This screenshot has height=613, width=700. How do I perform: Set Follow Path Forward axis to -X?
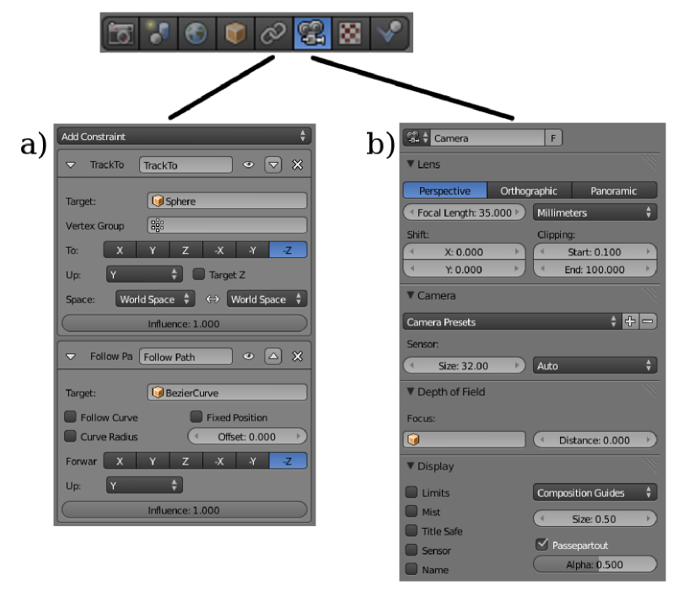(219, 460)
